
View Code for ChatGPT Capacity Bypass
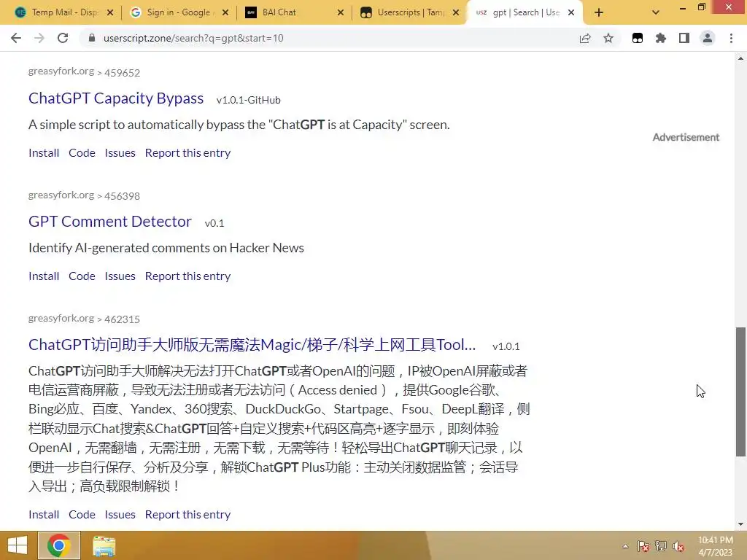(x=82, y=153)
